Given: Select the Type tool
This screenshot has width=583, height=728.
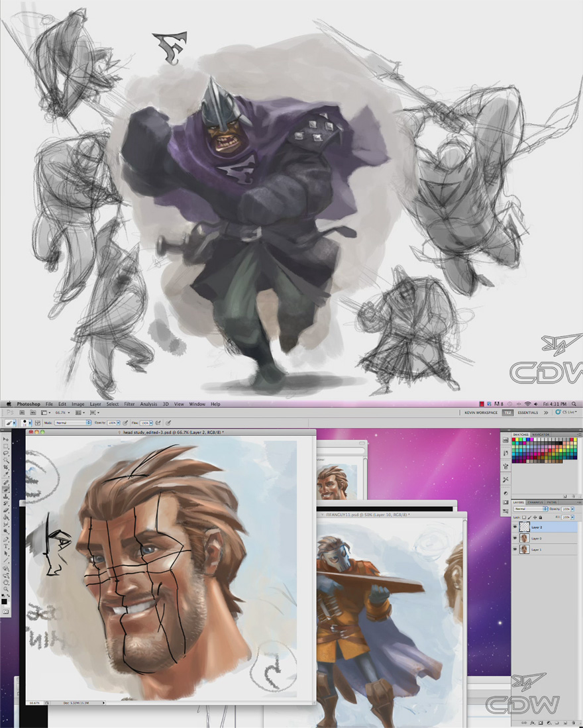Looking at the screenshot, I should coord(6,546).
